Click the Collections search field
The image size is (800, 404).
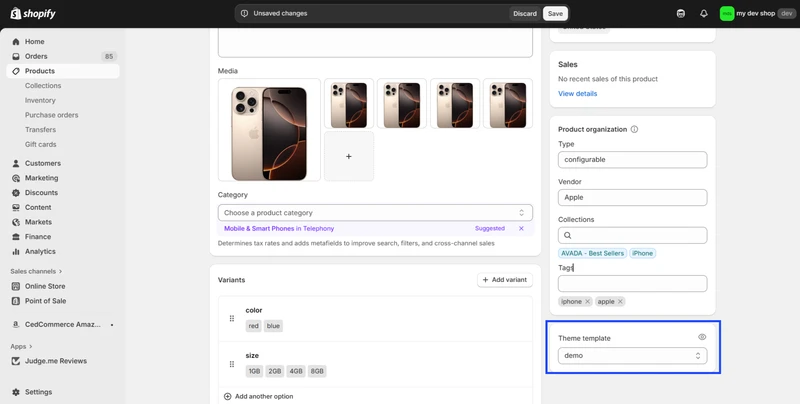(x=633, y=235)
